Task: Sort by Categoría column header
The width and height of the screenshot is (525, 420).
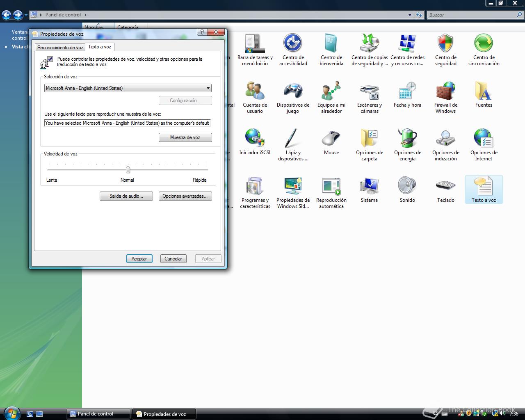Action: point(128,27)
